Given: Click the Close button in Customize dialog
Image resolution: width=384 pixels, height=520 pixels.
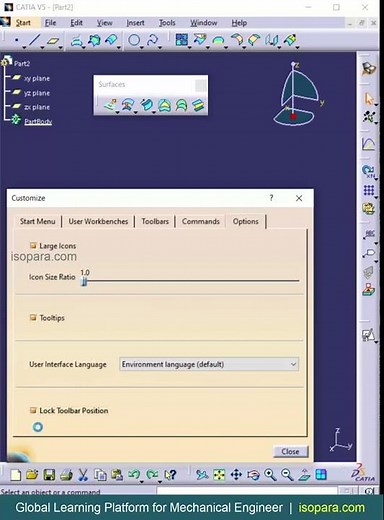Looking at the screenshot, I should [290, 451].
